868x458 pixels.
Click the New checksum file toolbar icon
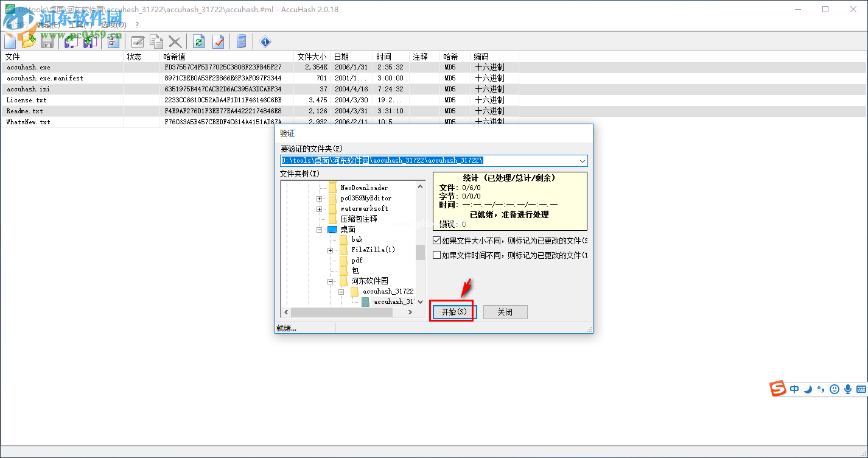(x=10, y=41)
